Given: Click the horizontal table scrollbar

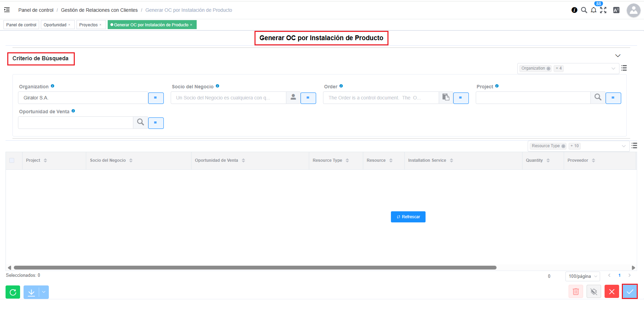Looking at the screenshot, I should 255,267.
